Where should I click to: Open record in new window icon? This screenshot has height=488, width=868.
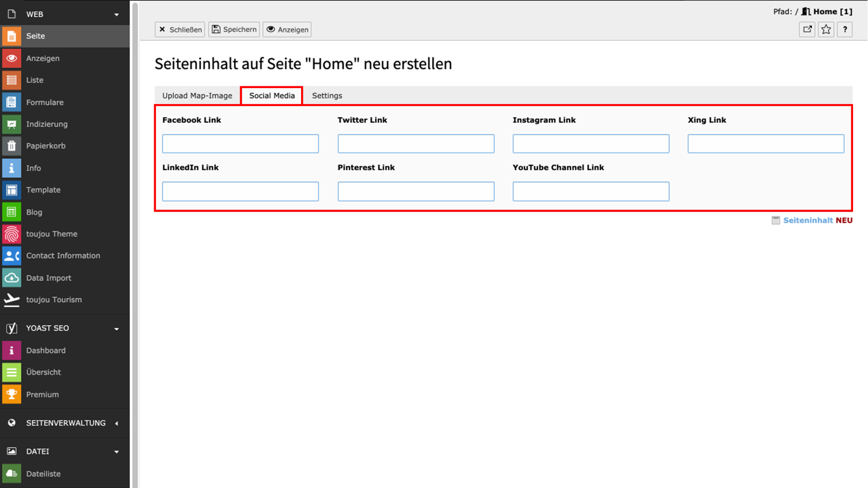point(807,30)
